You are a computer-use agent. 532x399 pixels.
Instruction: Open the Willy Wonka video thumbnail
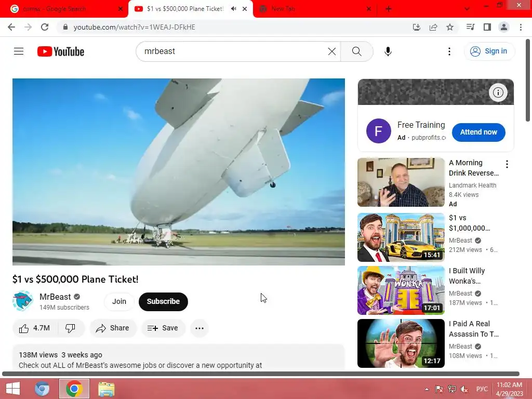401,290
